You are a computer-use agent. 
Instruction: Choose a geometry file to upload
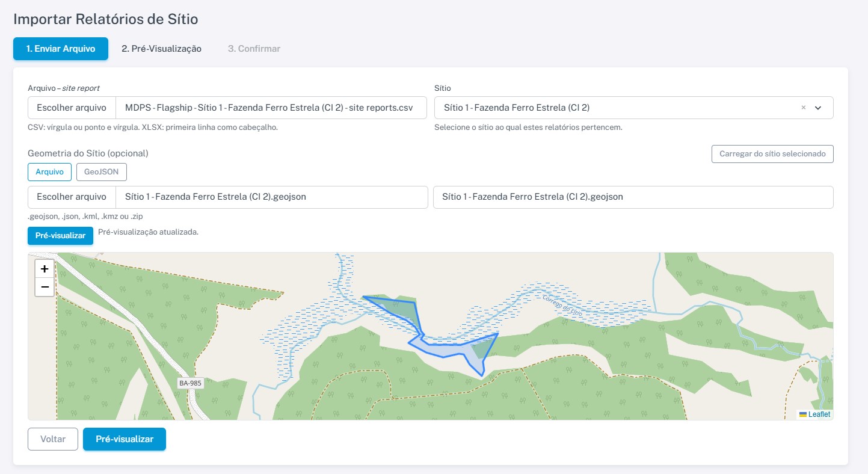72,197
